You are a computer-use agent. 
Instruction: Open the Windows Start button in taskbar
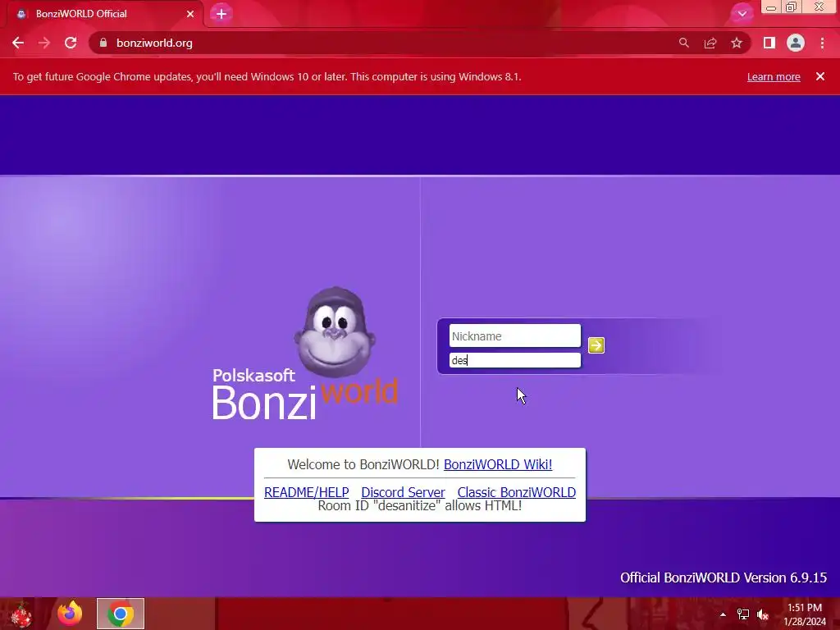click(x=21, y=614)
